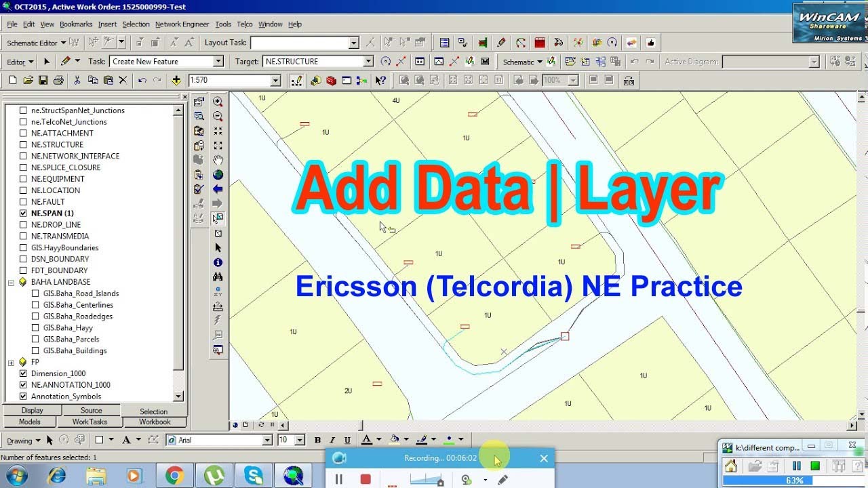This screenshot has width=868, height=488.
Task: Turn on the NE.DROP_LINE layer
Action: 23,224
